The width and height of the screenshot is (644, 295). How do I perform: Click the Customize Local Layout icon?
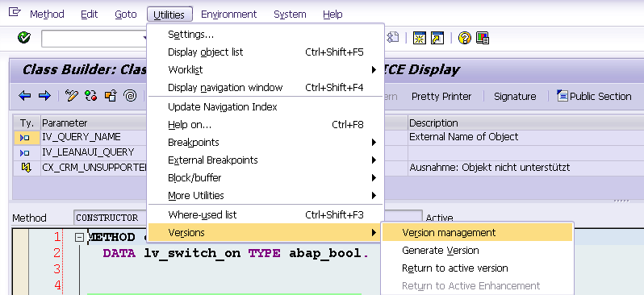tap(482, 38)
